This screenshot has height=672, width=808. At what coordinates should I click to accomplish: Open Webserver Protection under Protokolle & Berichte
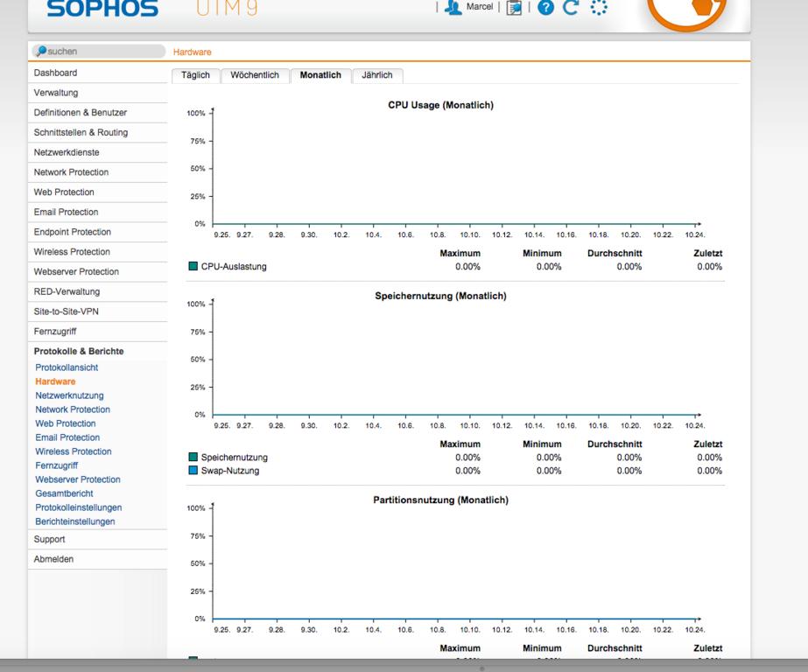(78, 479)
